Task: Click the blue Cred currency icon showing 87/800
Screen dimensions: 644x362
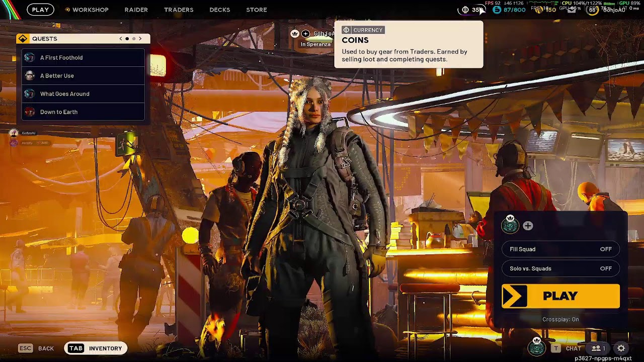Action: coord(497,10)
